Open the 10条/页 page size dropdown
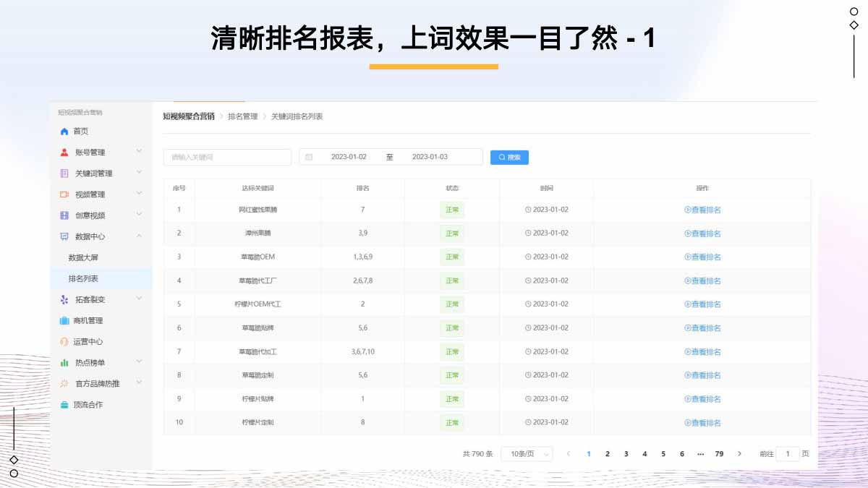 pos(526,454)
